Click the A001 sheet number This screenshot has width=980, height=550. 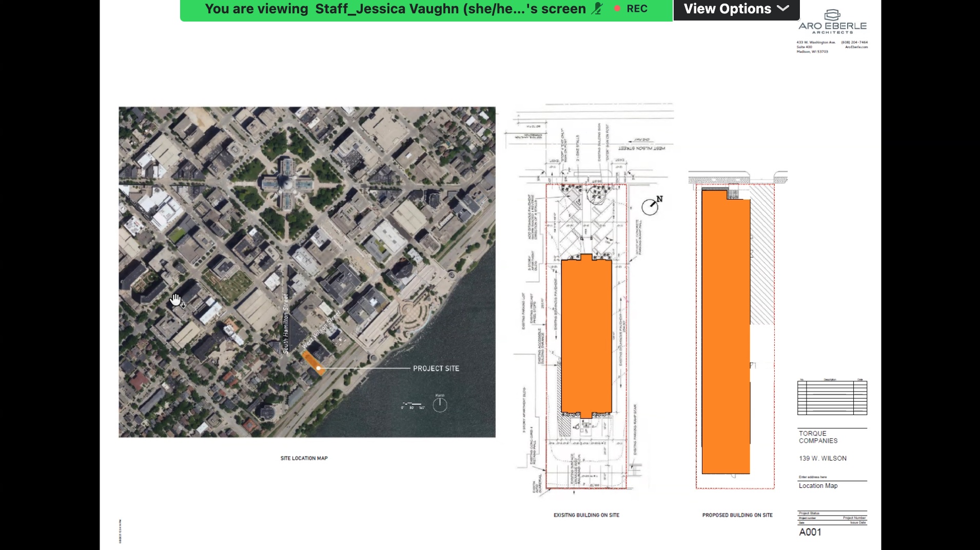pos(810,532)
